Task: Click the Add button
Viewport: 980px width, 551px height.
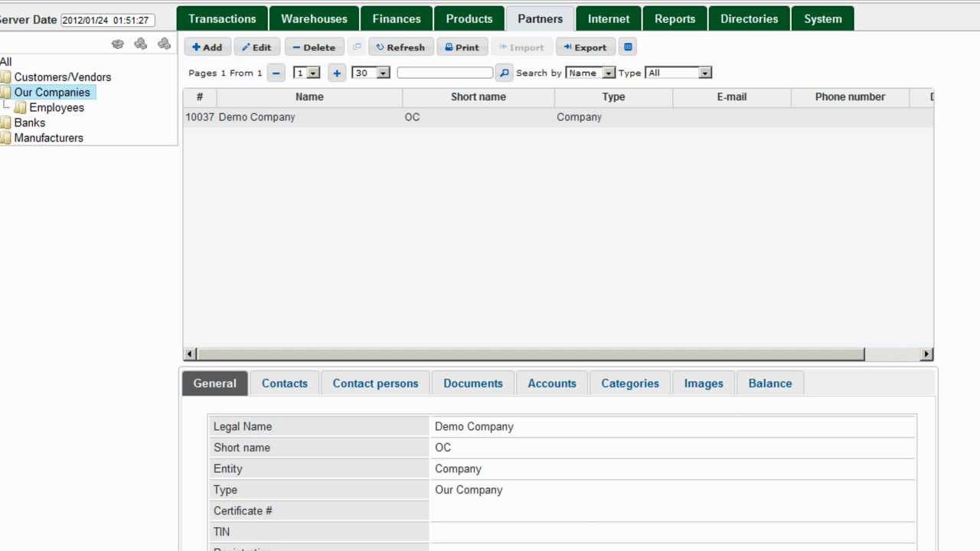Action: (207, 47)
